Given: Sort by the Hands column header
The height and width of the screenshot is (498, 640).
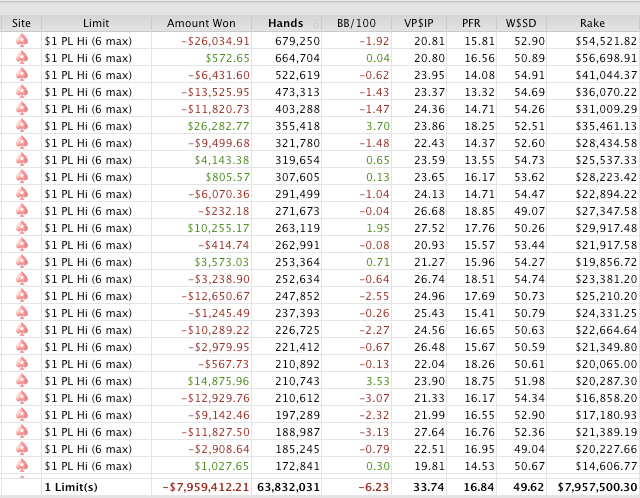Looking at the screenshot, I should point(286,22).
